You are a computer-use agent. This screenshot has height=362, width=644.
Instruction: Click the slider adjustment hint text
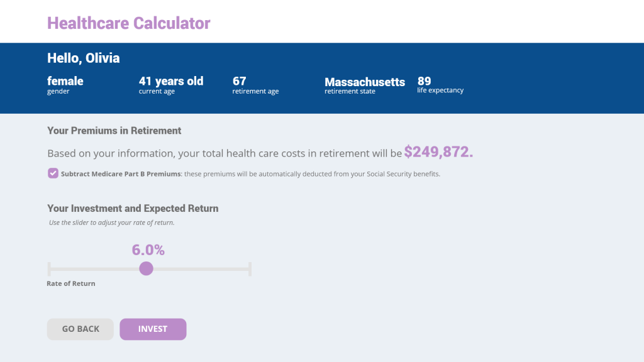112,222
